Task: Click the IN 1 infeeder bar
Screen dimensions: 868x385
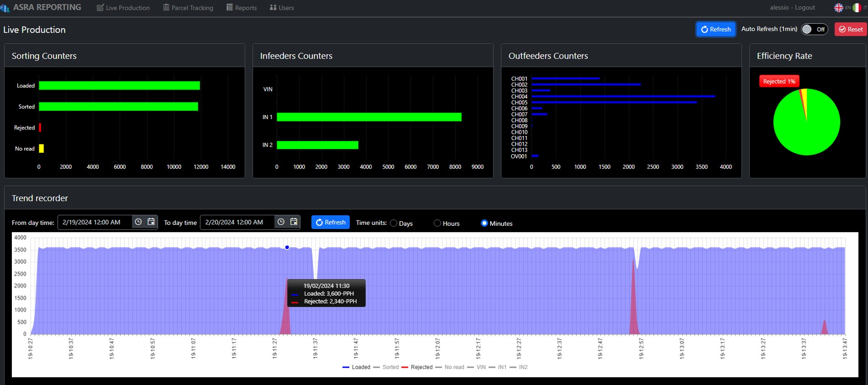Action: tap(369, 117)
